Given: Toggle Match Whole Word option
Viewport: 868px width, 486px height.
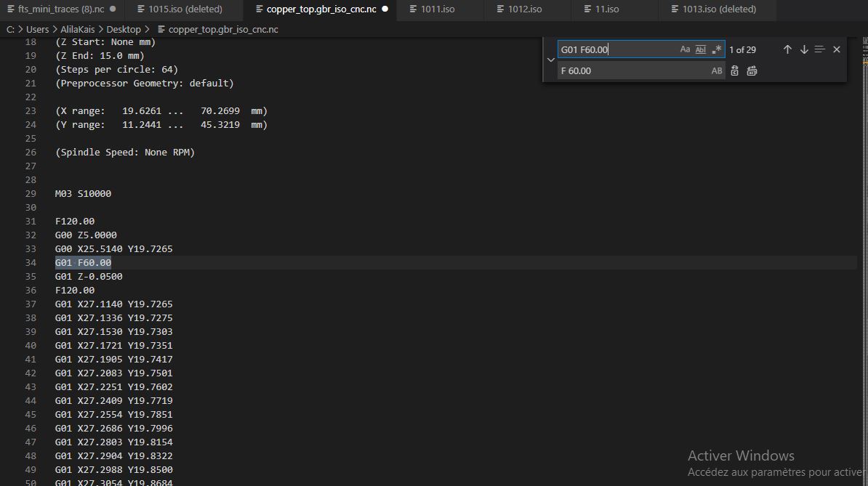Looking at the screenshot, I should coord(700,49).
